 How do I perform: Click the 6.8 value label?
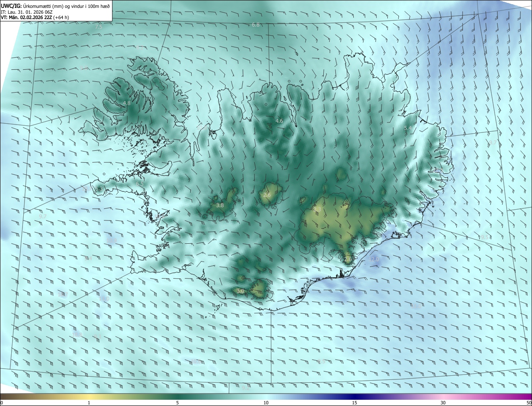[x=256, y=25]
